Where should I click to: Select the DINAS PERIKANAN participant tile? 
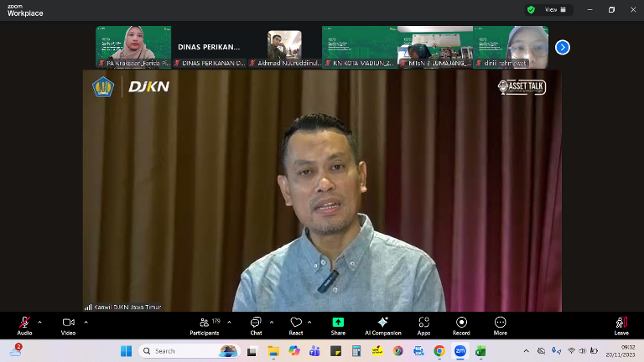209,47
